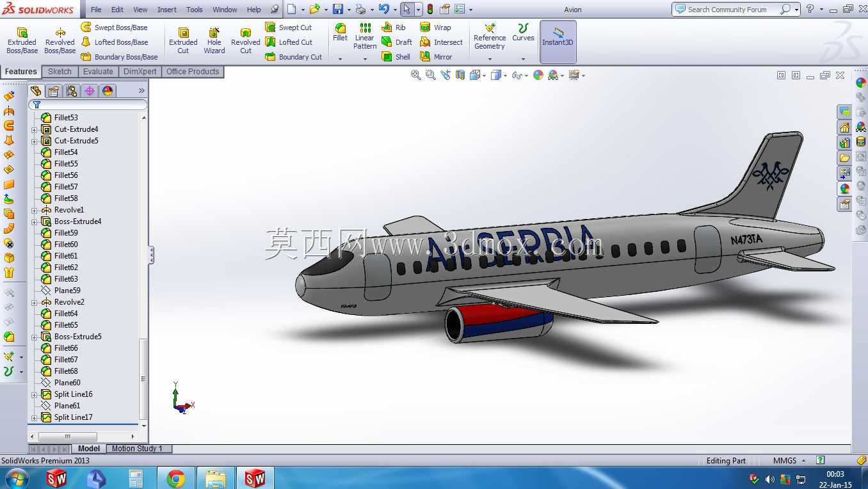Screen dimensions: 868x489
Task: Click the Edit Appearance color ball
Action: click(538, 76)
